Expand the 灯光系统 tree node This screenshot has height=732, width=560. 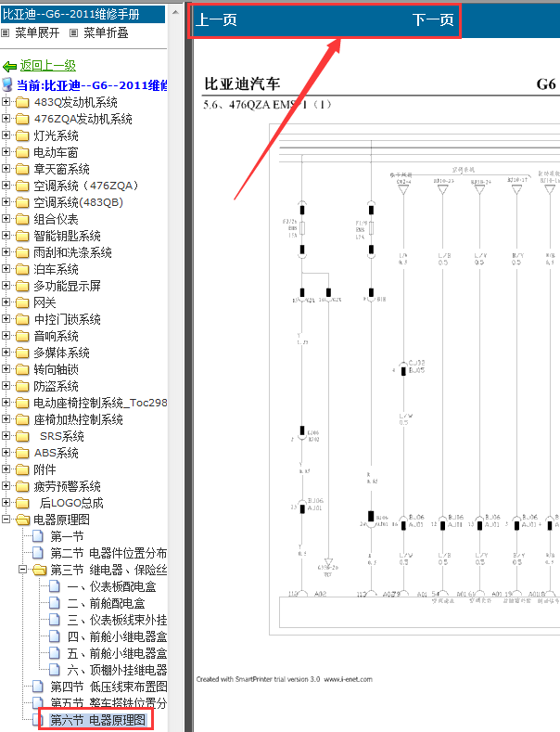coord(6,135)
